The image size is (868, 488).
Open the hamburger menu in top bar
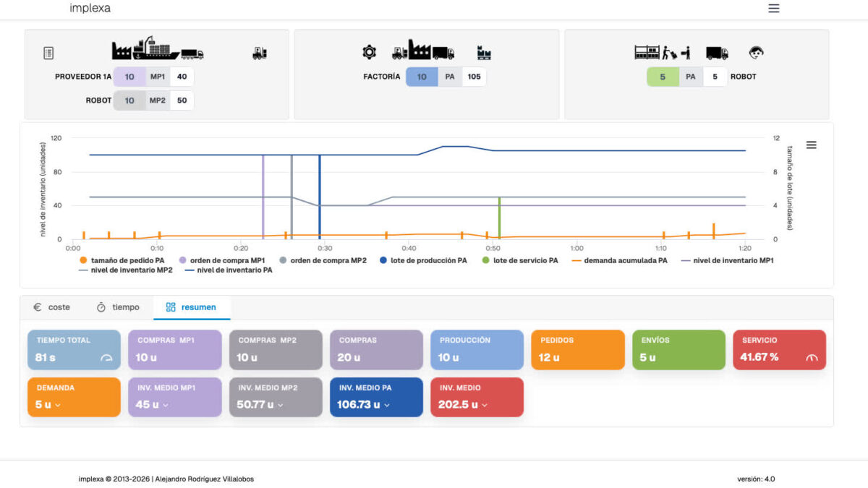click(x=774, y=9)
